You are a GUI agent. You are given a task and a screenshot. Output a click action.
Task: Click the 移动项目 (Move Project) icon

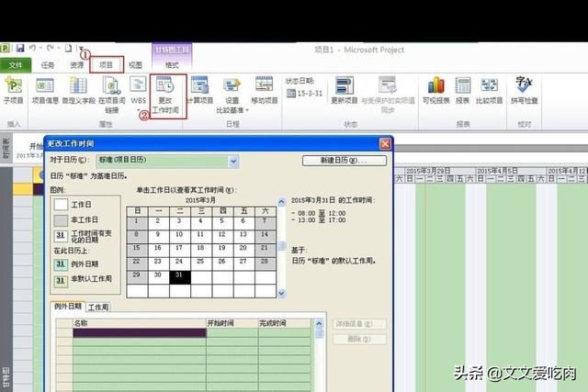tap(265, 90)
